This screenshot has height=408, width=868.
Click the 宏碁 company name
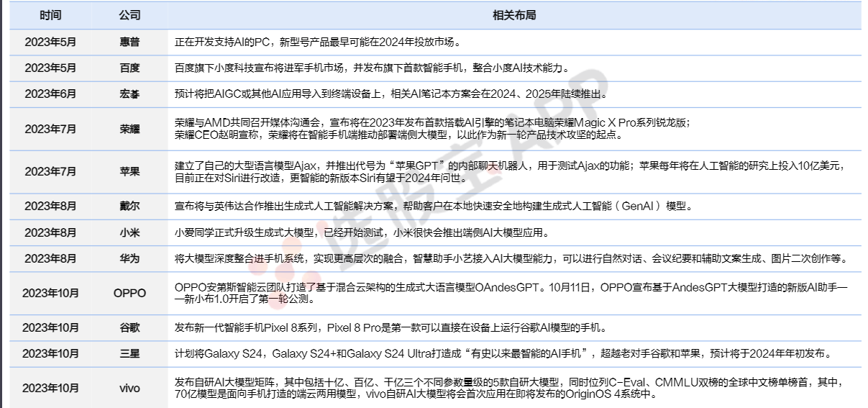pyautogui.click(x=129, y=94)
